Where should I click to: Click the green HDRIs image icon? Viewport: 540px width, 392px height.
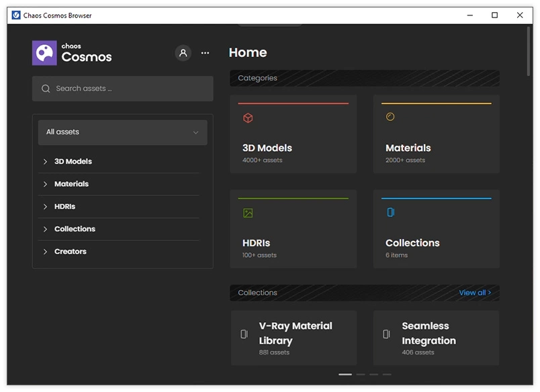pos(248,213)
